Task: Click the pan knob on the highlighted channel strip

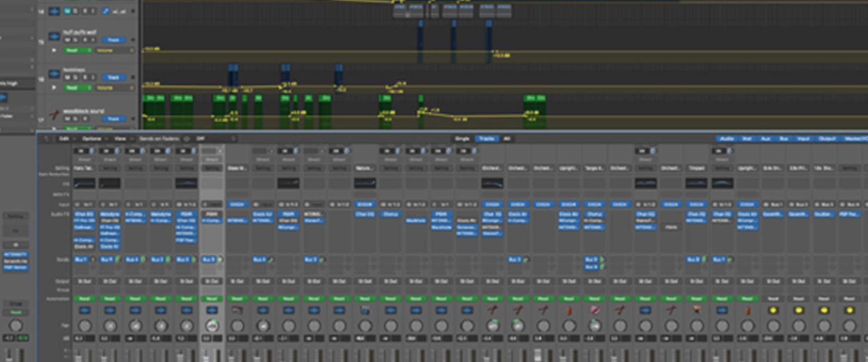Action: [x=212, y=326]
